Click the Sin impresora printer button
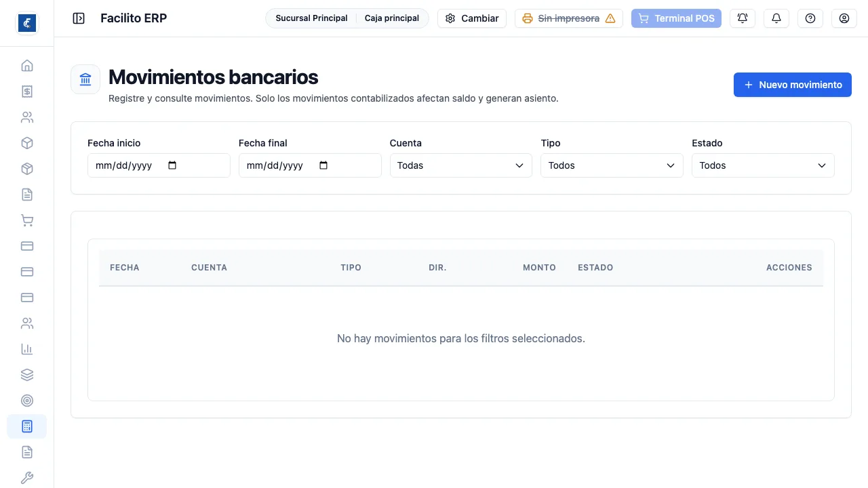Image resolution: width=868 pixels, height=488 pixels. point(569,18)
